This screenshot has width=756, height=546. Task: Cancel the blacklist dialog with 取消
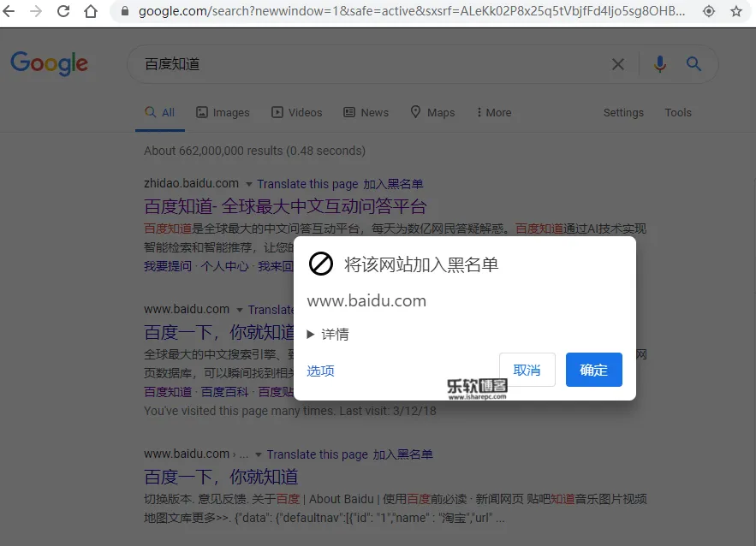pyautogui.click(x=527, y=370)
